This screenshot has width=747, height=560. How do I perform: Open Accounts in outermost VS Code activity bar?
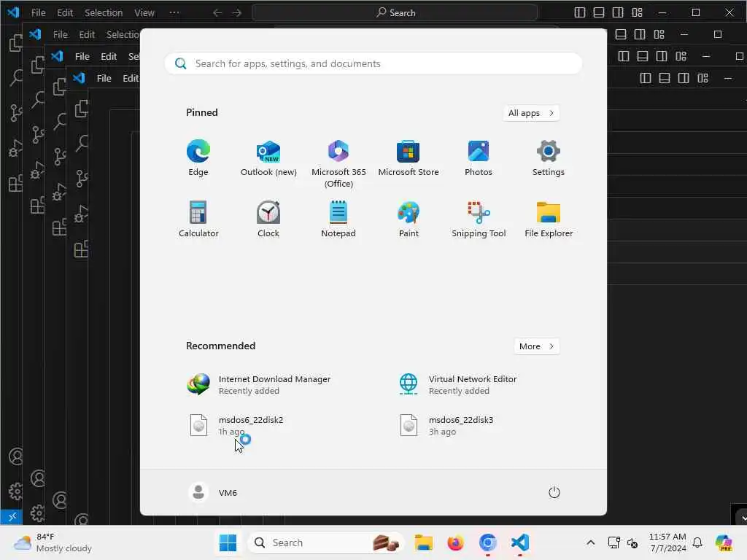(15, 456)
